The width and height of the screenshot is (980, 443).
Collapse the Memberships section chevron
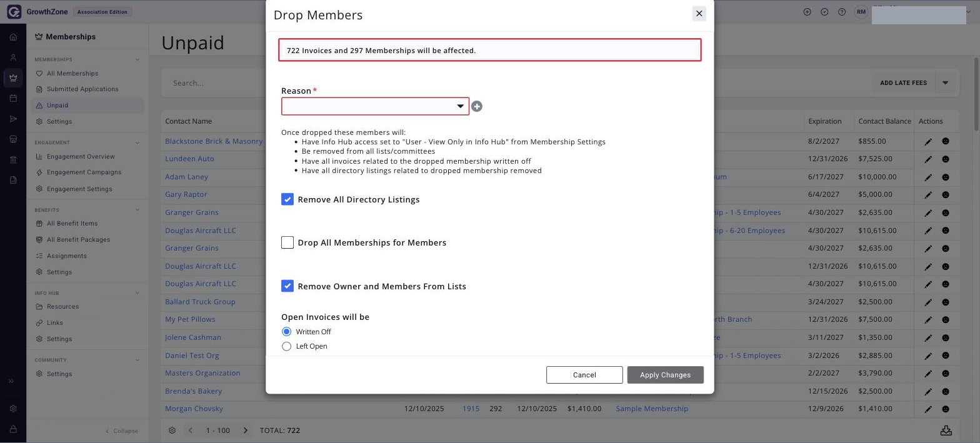click(137, 59)
